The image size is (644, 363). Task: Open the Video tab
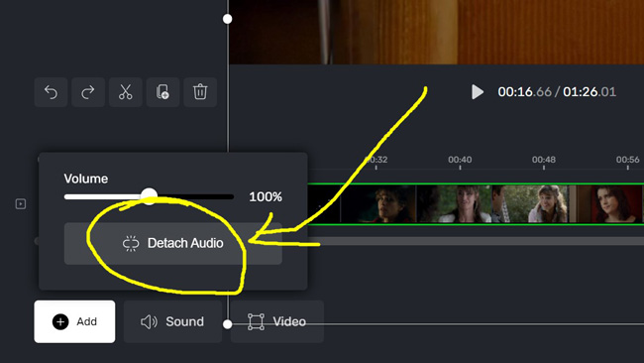click(276, 321)
